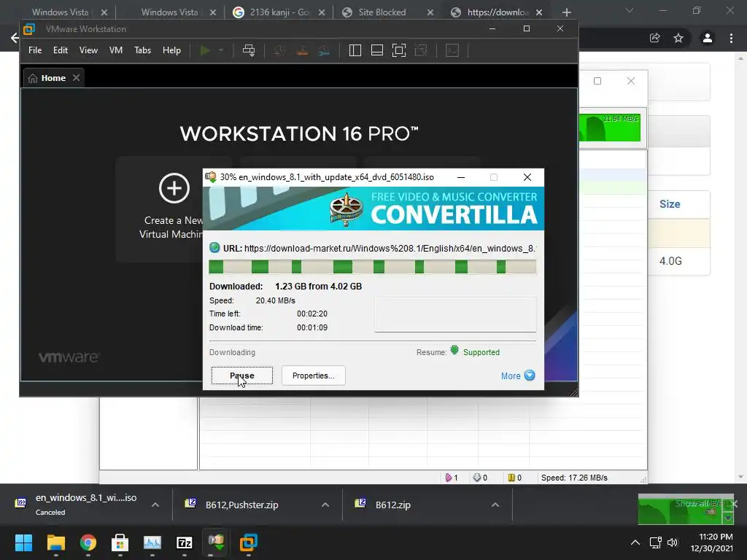Click the VMware power on play icon
The height and width of the screenshot is (560, 747).
click(x=205, y=50)
